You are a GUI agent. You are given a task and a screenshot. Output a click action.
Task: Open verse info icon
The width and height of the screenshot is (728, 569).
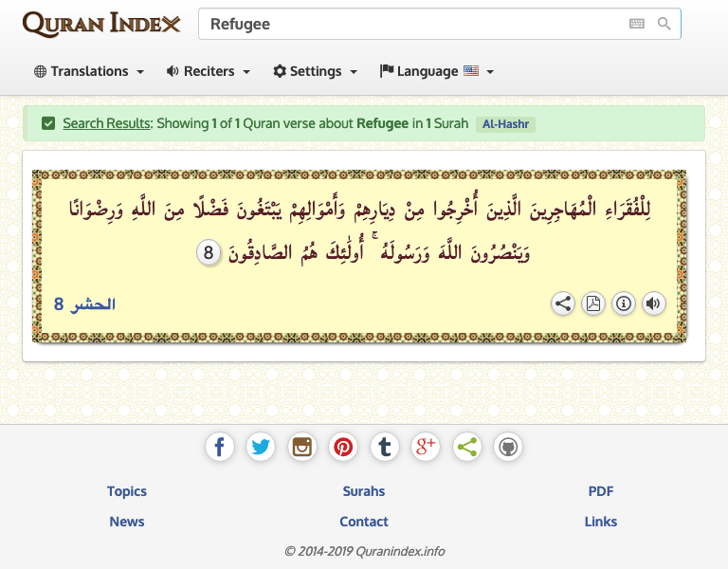click(623, 303)
